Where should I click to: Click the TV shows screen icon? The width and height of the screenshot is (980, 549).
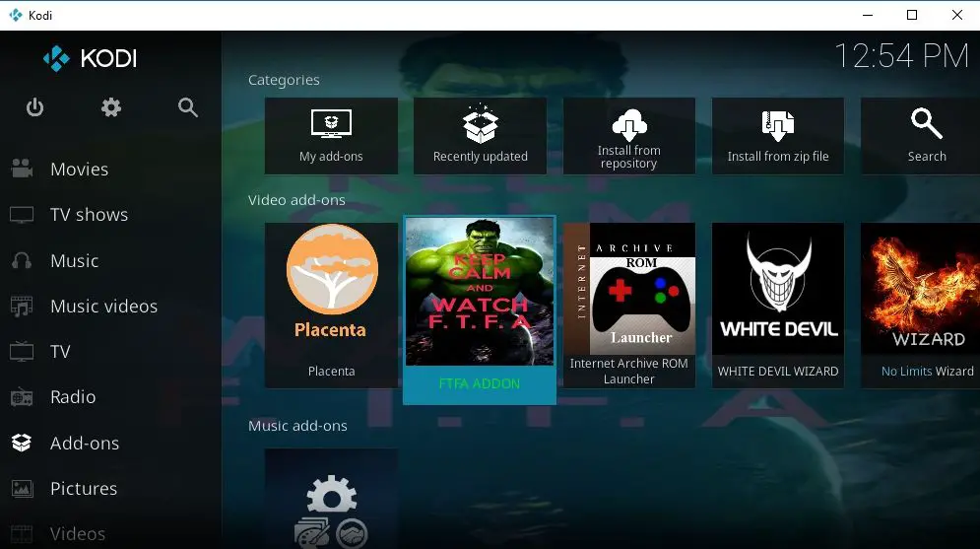pos(22,215)
